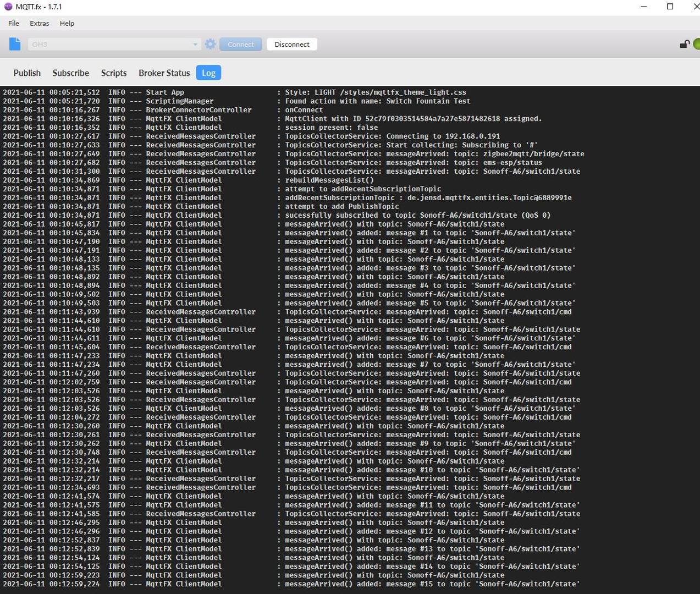The image size is (700, 594).
Task: Open the Extras menu
Action: click(40, 23)
